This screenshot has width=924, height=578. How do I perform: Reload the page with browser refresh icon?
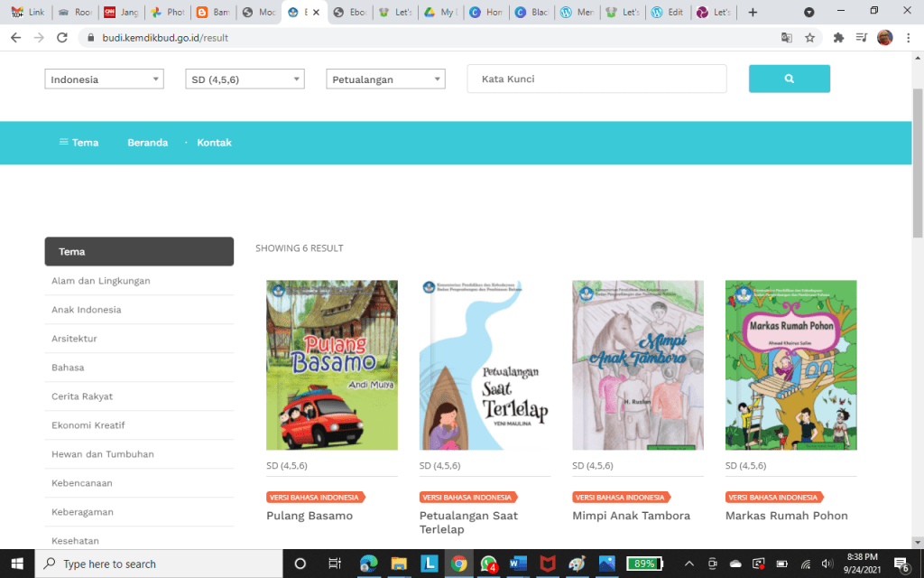tap(62, 38)
